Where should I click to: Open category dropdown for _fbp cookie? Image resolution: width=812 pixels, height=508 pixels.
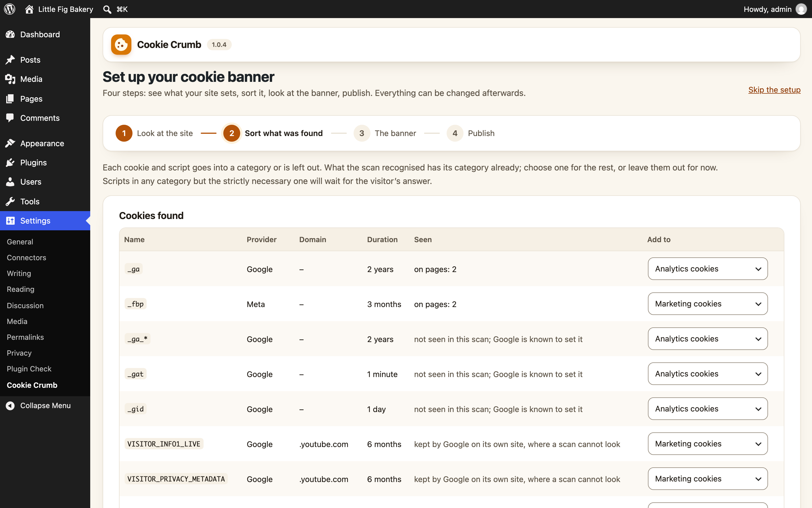pyautogui.click(x=708, y=304)
